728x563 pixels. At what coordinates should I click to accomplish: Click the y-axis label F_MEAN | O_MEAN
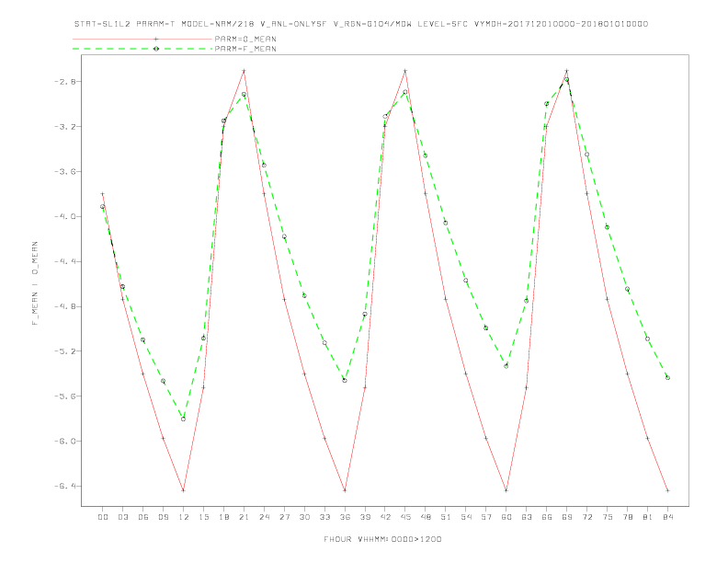(x=35, y=283)
